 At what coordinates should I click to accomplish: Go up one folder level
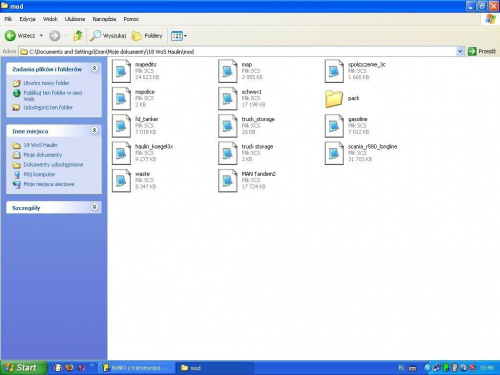[x=78, y=35]
